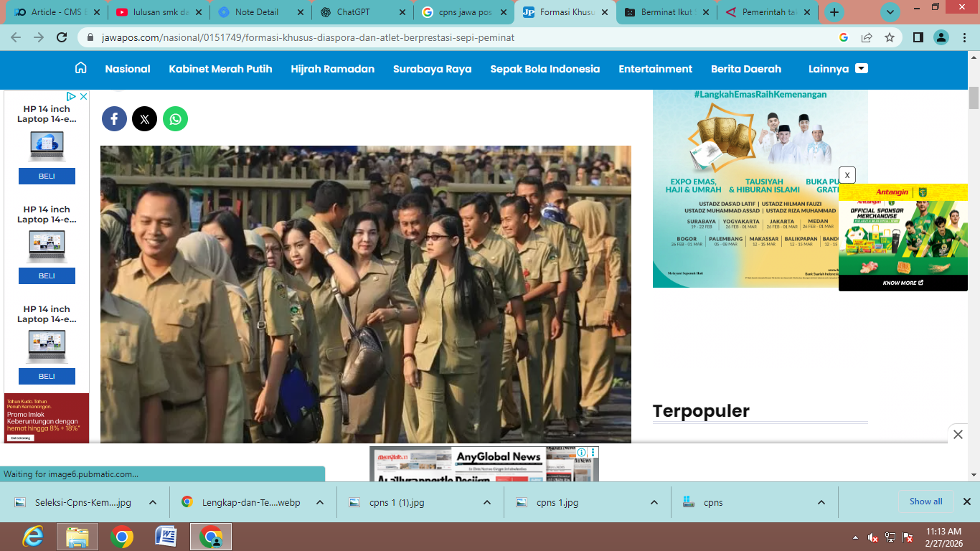
Task: Open a new browser tab
Action: 834,12
